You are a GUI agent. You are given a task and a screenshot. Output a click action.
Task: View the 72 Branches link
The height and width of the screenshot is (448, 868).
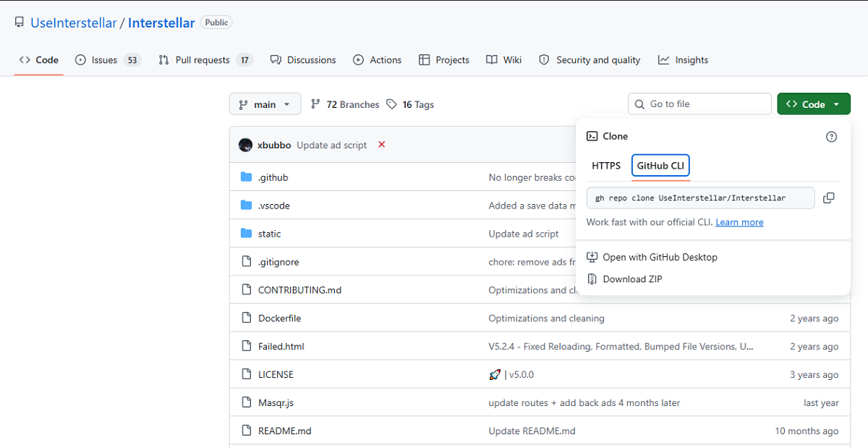pos(344,104)
